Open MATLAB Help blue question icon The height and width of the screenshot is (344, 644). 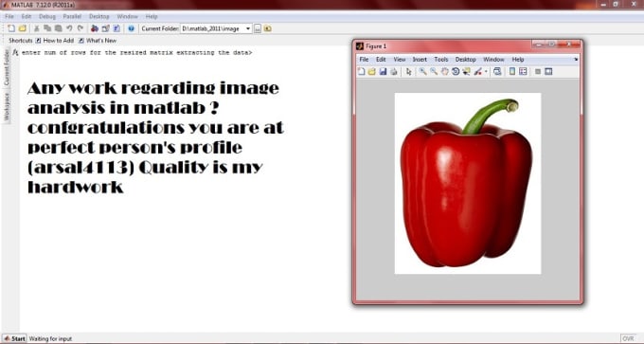point(131,28)
